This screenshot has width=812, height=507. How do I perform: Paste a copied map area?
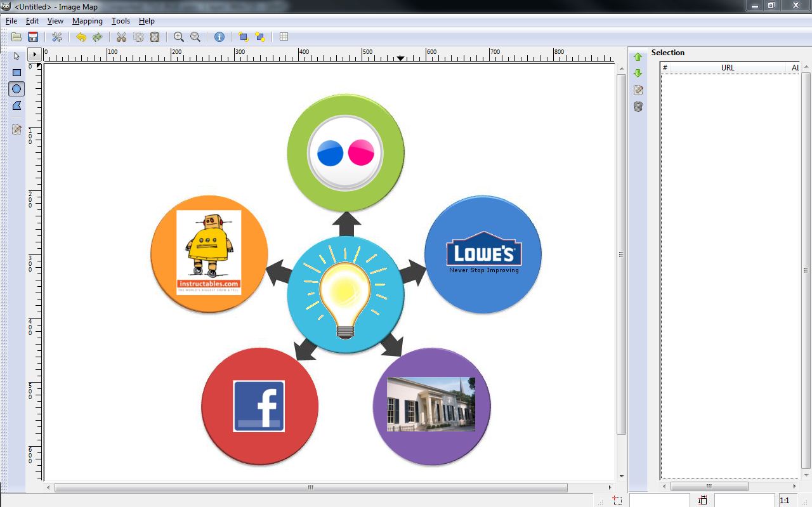point(154,37)
